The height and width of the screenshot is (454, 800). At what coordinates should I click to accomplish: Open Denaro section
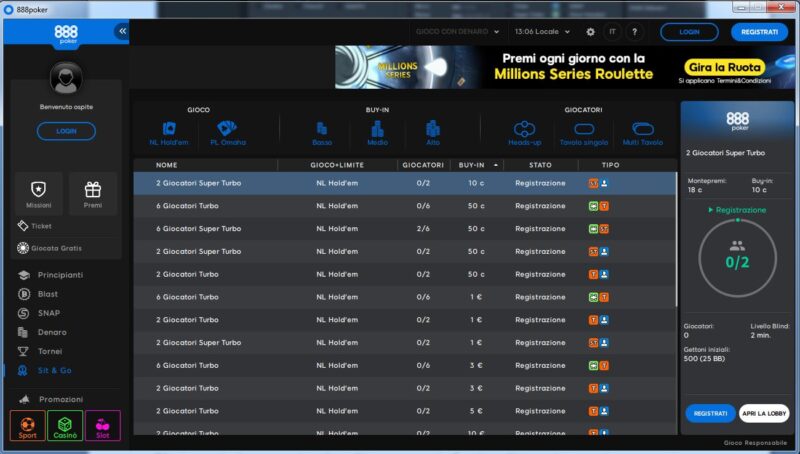tap(42, 332)
